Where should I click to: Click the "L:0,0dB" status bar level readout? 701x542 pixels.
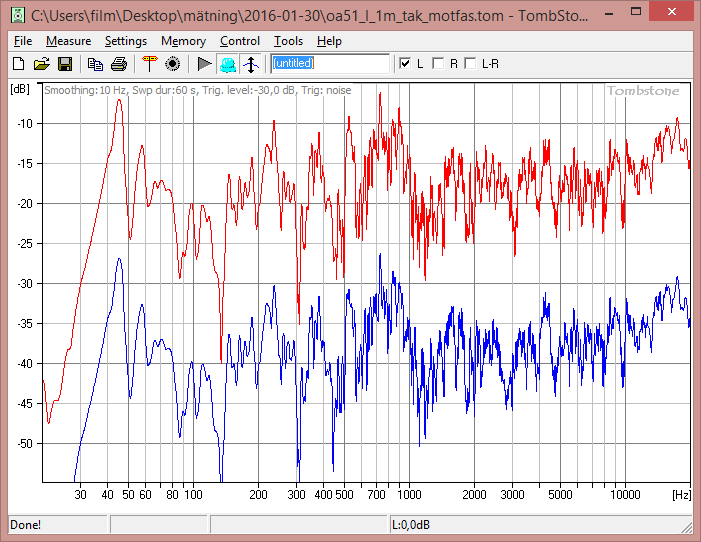coord(411,525)
